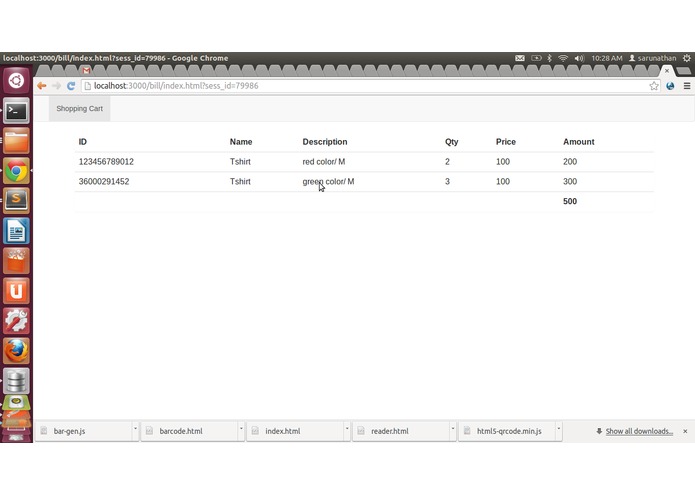695x494 pixels.
Task: Click the 10:28 AM clock
Action: [x=607, y=58]
